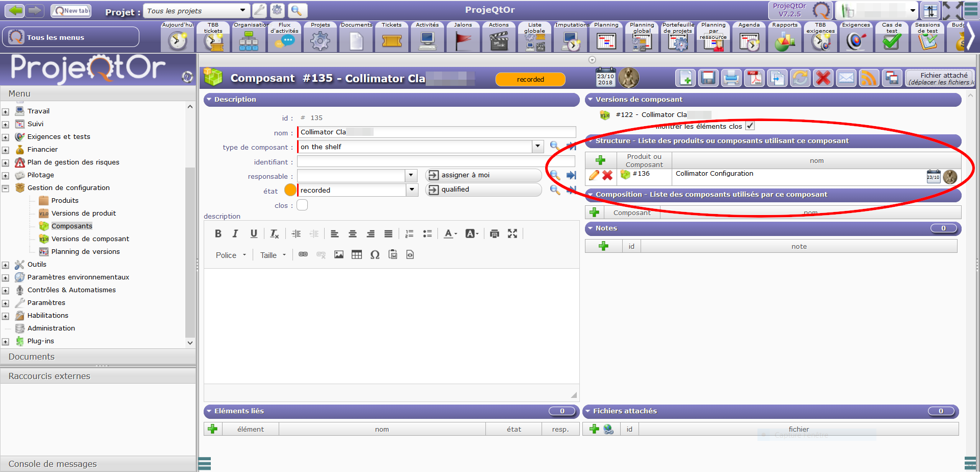Expand the Financier menu tree node
This screenshot has height=472, width=980.
6,150
